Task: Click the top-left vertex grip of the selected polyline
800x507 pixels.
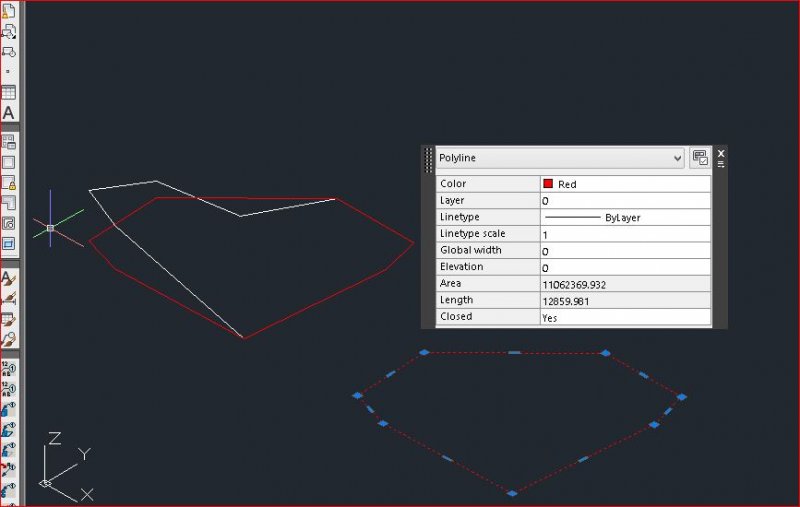Action: [424, 352]
